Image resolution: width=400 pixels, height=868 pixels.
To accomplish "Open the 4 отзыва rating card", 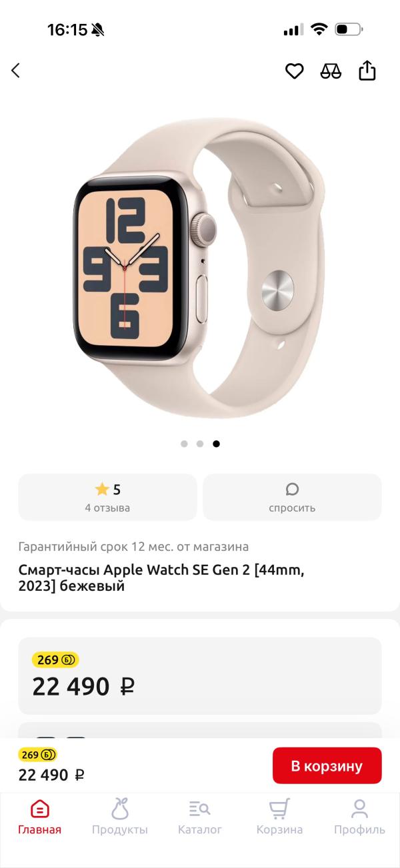I will click(107, 497).
